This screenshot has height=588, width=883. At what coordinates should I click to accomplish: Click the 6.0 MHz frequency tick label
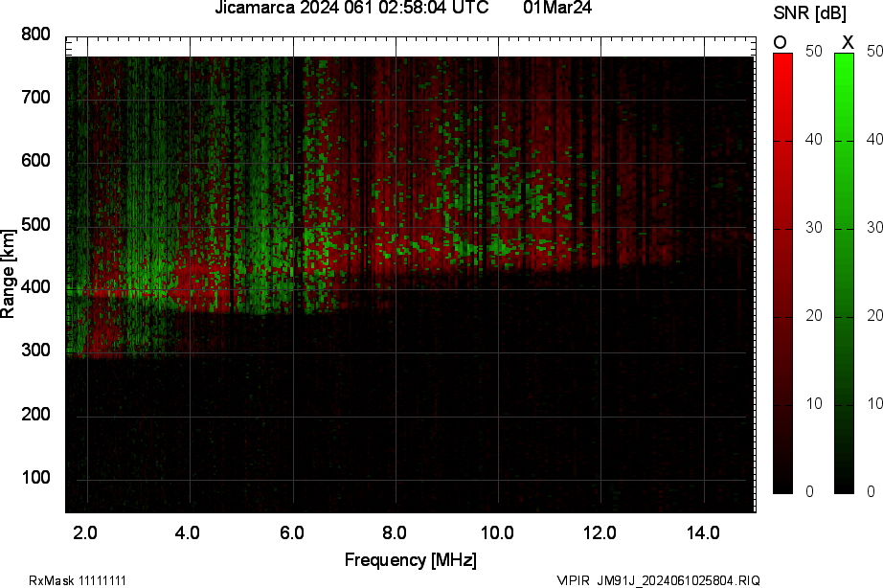292,532
